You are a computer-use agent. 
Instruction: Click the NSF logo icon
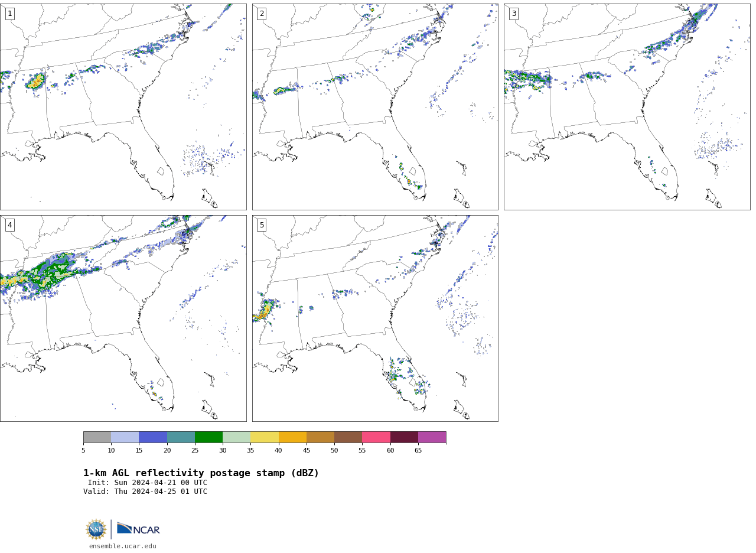(x=96, y=529)
